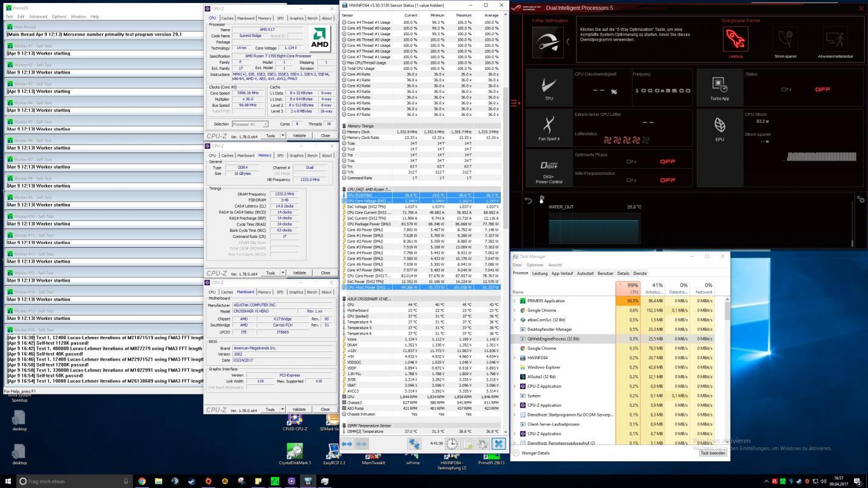Image resolution: width=868 pixels, height=488 pixels.
Task: Collapse Task Manager via Weniger Details
Action: click(x=532, y=453)
